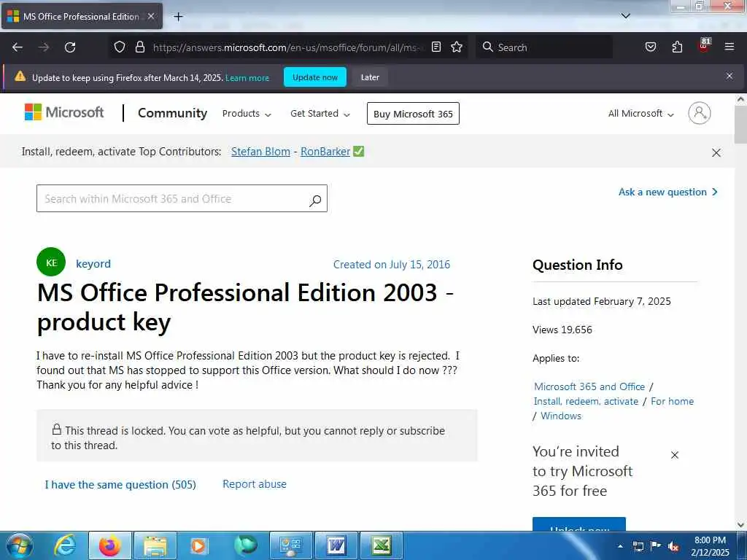Image resolution: width=747 pixels, height=560 pixels.
Task: Open the extensions puzzle icon
Action: pos(677,47)
